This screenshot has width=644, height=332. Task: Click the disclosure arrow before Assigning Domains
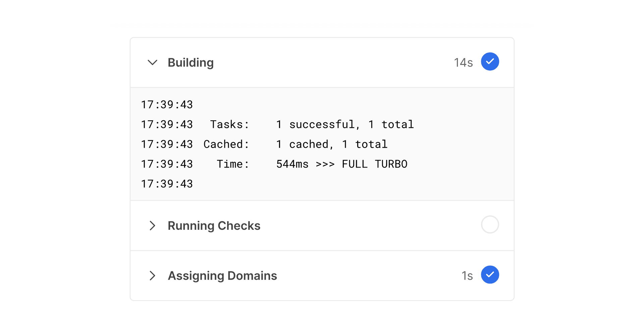153,276
